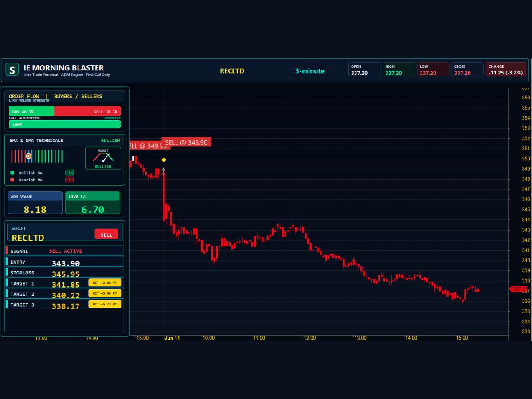
Task: Click the 337.2 current price tag
Action: pyautogui.click(x=518, y=289)
